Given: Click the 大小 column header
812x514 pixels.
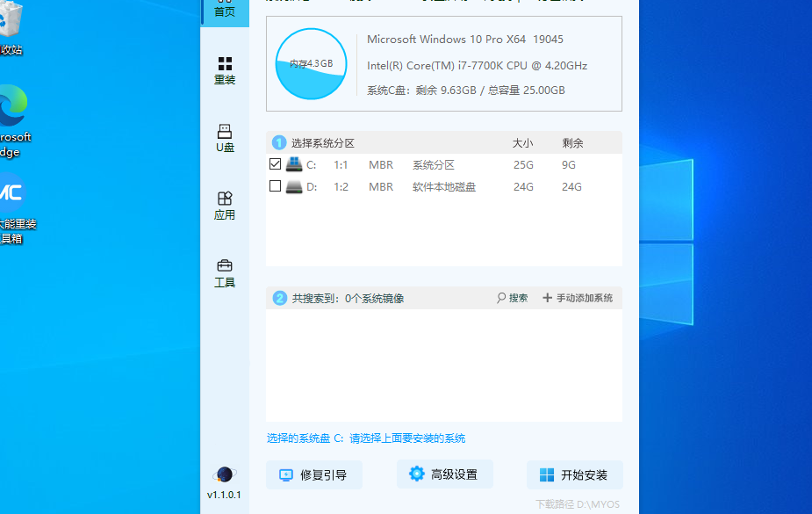Looking at the screenshot, I should pos(522,143).
